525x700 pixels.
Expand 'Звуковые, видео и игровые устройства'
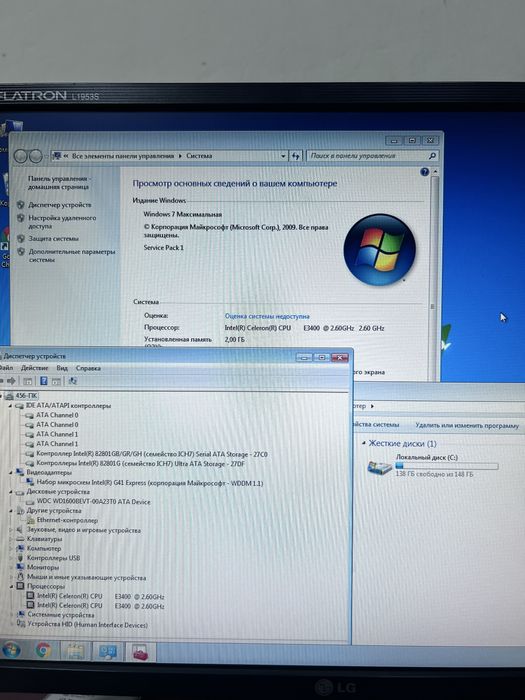pos(11,530)
